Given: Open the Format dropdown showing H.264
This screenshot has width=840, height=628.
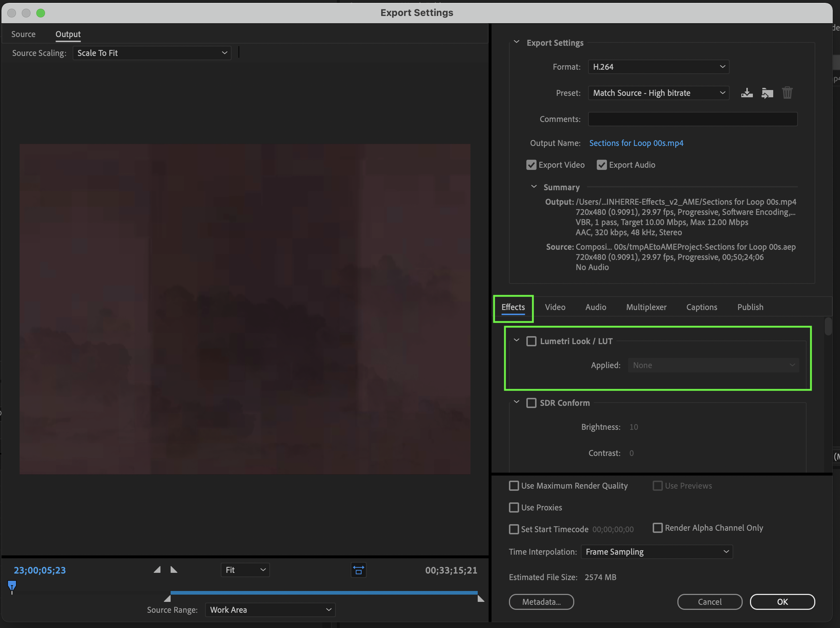Looking at the screenshot, I should pos(658,67).
